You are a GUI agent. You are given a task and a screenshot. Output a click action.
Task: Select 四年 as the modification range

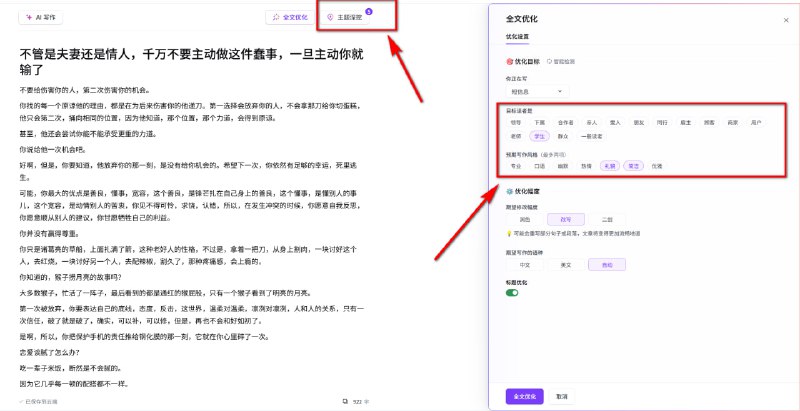tap(564, 218)
